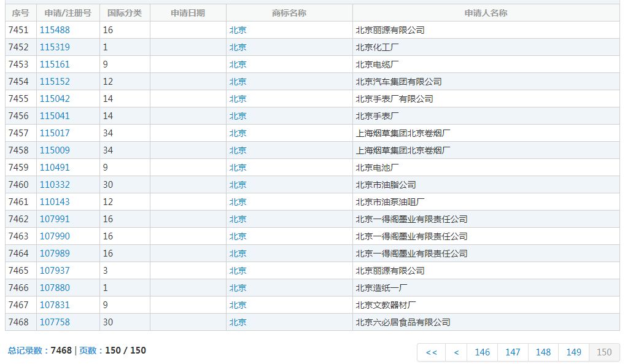Click the 序号 column header
The height and width of the screenshot is (364, 625).
click(x=21, y=13)
